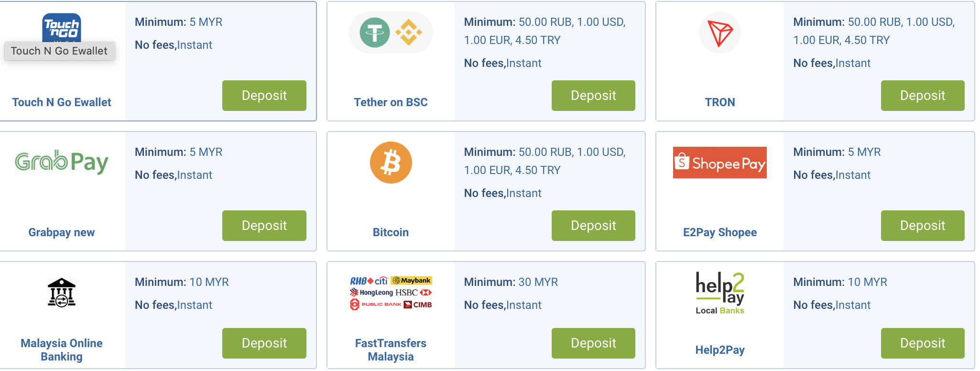Click the red TRON logo icon
The image size is (980, 371).
pos(719,33)
